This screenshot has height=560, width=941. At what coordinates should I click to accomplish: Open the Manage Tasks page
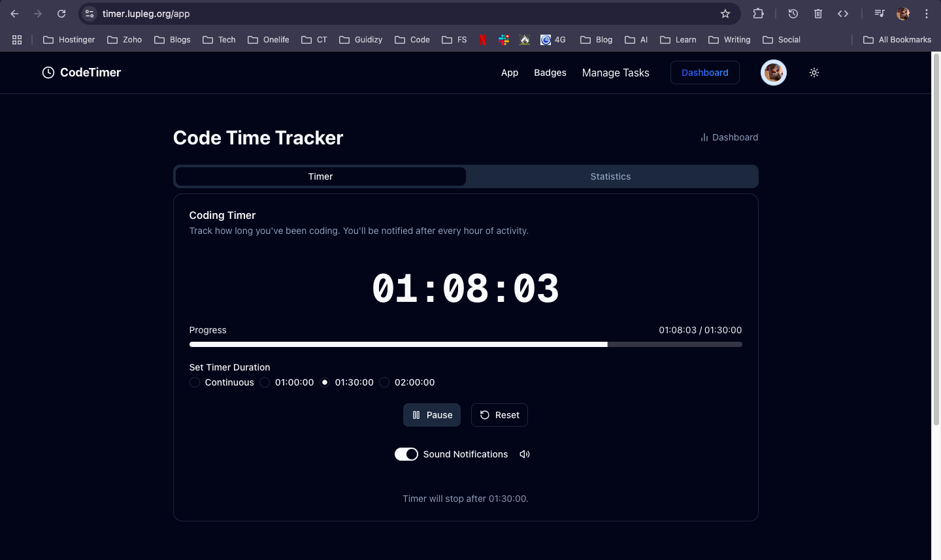[615, 73]
